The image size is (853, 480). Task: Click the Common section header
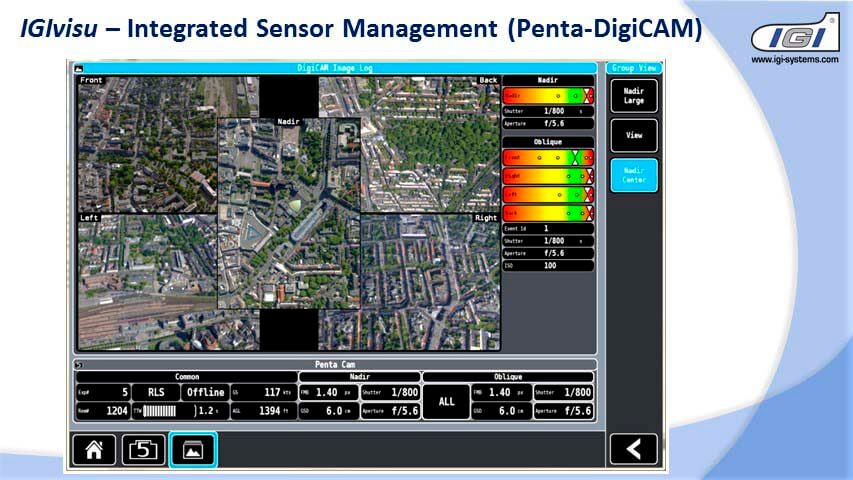[x=187, y=377]
